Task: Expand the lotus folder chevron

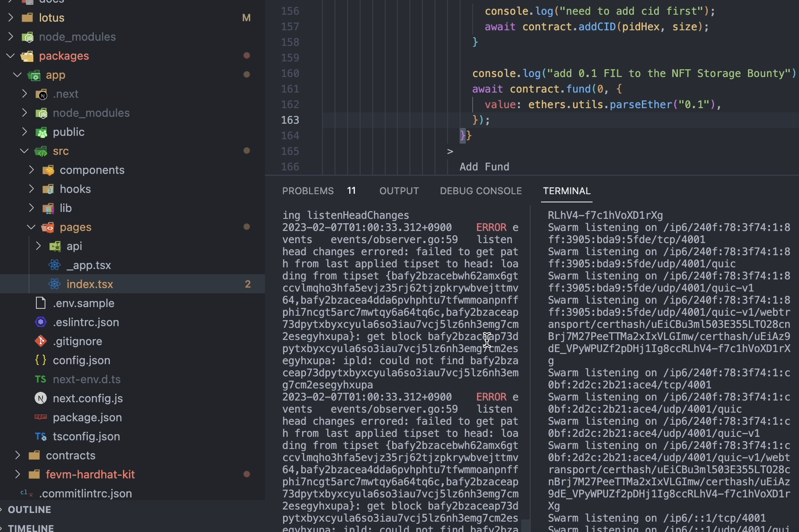Action: [11, 18]
